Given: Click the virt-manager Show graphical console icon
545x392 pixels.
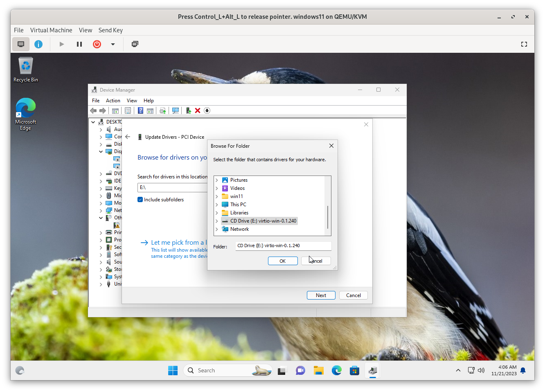Looking at the screenshot, I should point(21,44).
